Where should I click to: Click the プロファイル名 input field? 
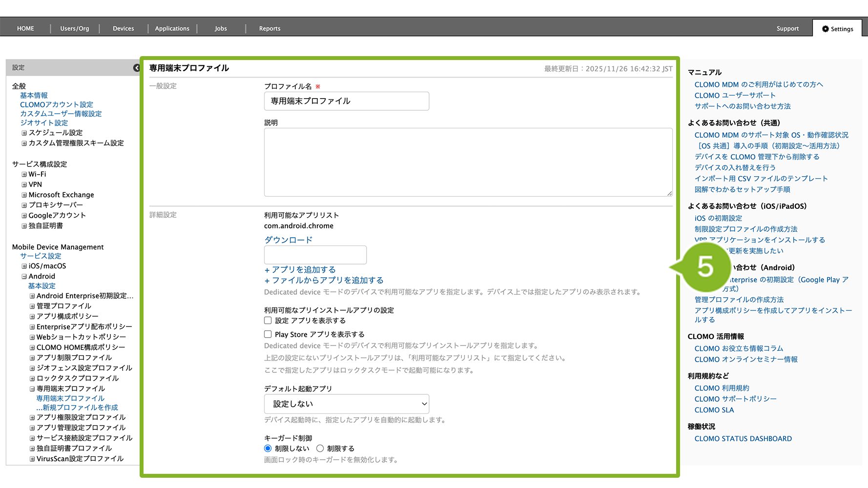tap(347, 101)
